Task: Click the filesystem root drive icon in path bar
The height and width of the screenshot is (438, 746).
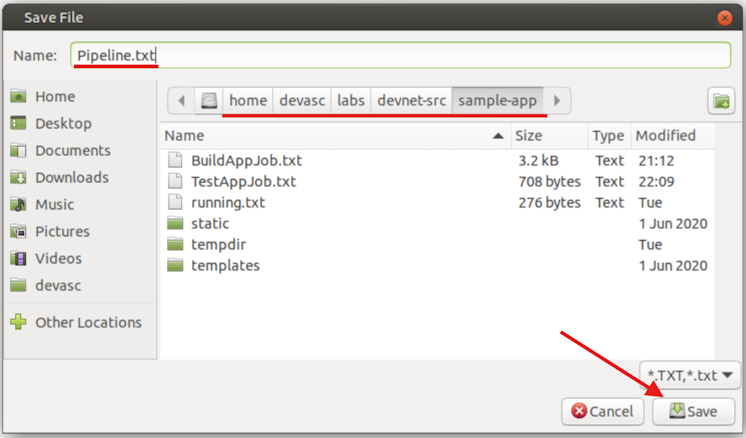Action: (208, 100)
